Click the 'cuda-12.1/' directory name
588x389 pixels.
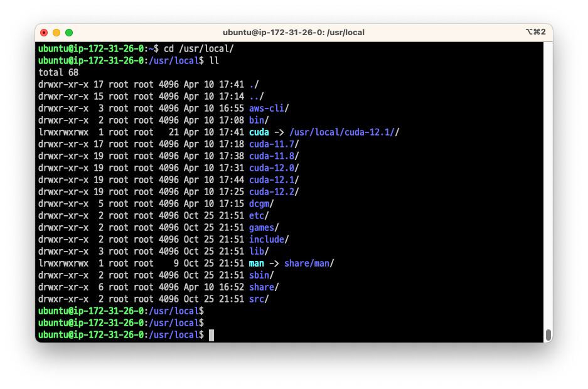coord(274,180)
